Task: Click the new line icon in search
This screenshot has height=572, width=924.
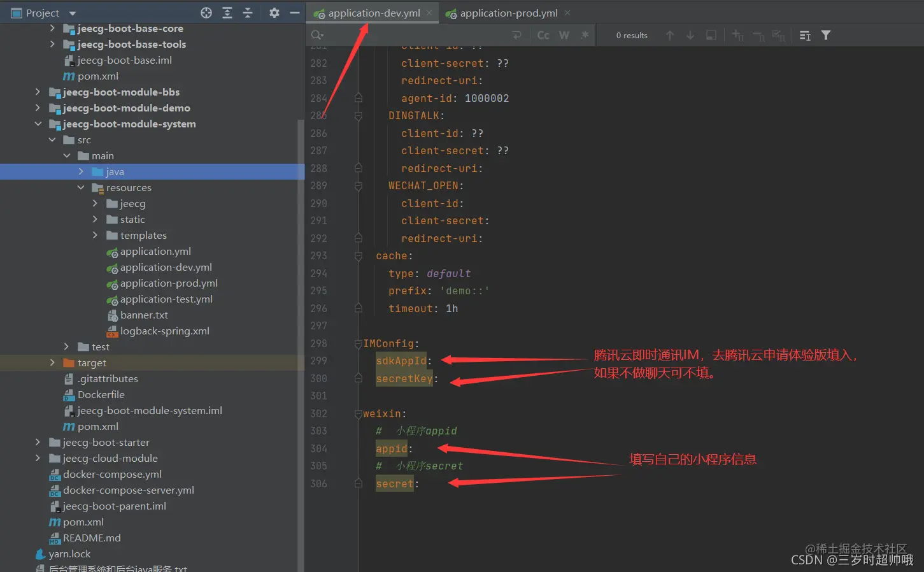Action: pos(517,35)
